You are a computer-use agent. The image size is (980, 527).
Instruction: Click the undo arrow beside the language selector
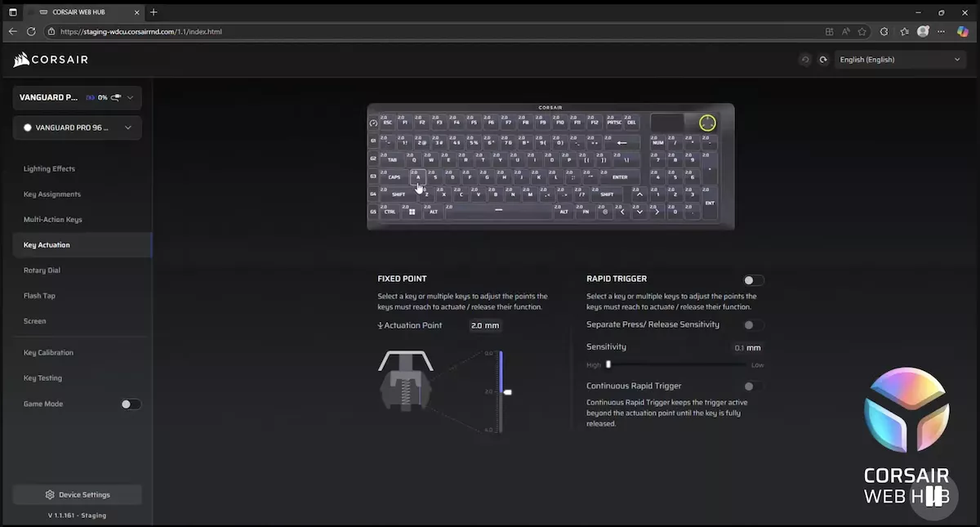[x=805, y=60]
